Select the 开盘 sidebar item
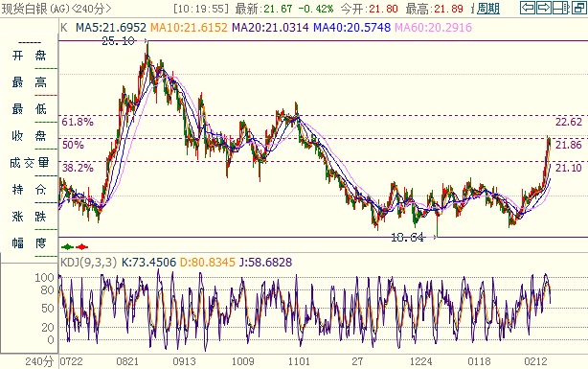588x369 pixels. click(x=30, y=56)
